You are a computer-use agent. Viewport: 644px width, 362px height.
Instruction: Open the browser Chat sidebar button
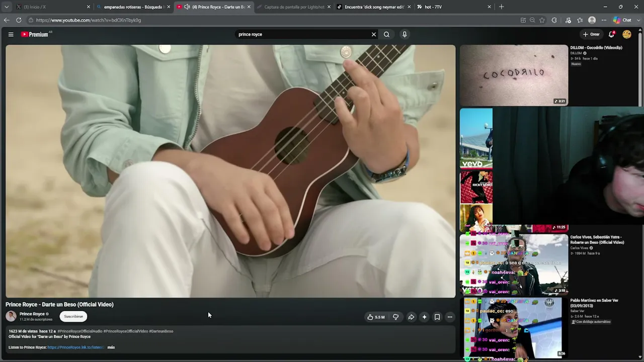(x=622, y=20)
